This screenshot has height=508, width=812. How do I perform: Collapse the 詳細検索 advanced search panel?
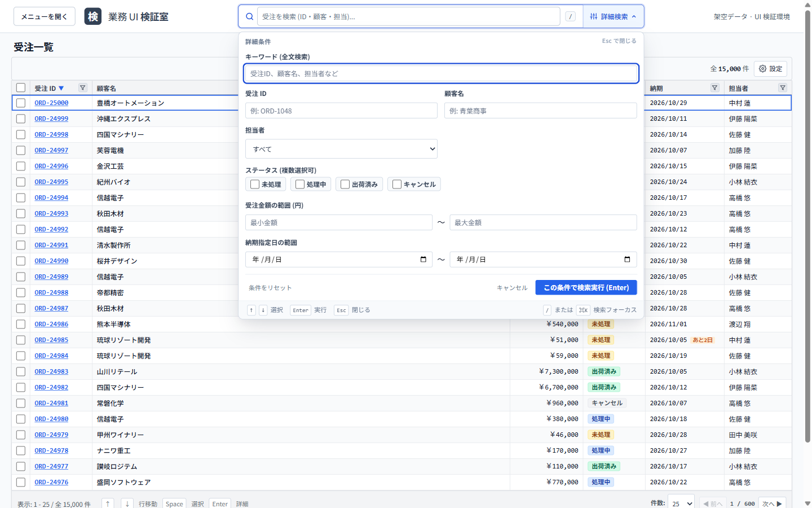613,17
